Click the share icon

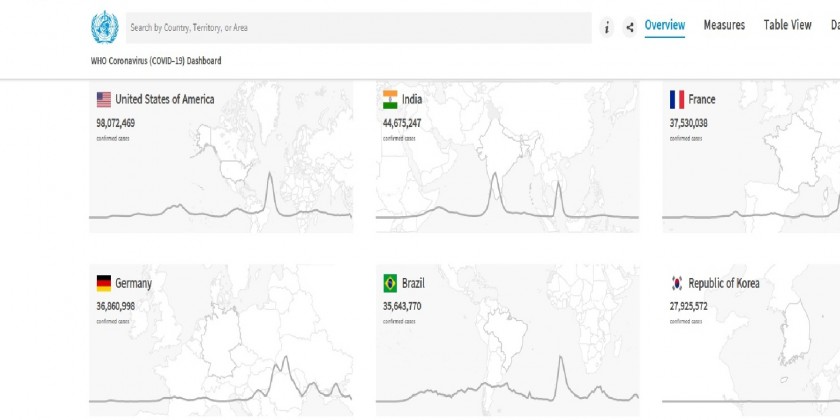(629, 27)
